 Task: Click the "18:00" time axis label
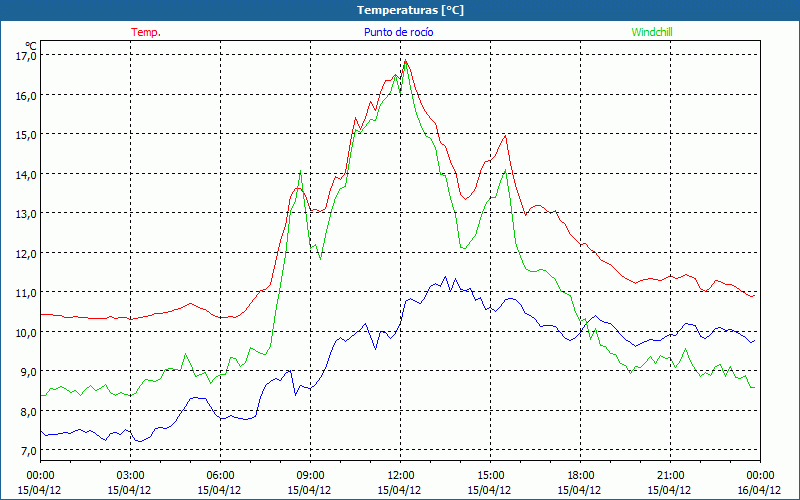(580, 476)
